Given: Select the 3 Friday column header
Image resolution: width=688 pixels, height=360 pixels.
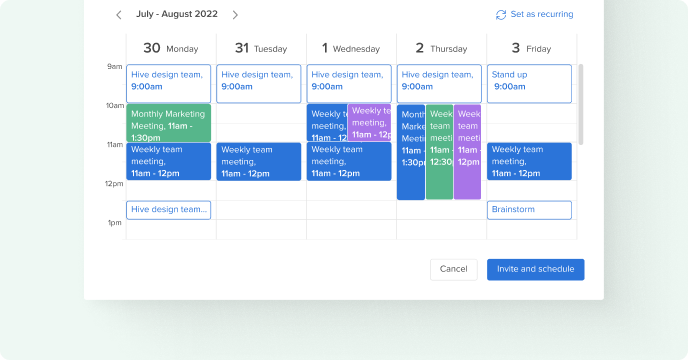Looking at the screenshot, I should tap(531, 48).
